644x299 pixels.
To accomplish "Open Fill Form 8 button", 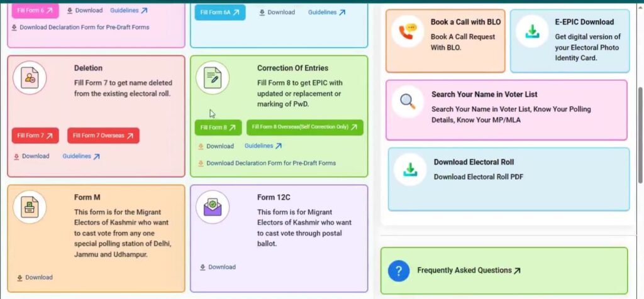I will [218, 128].
